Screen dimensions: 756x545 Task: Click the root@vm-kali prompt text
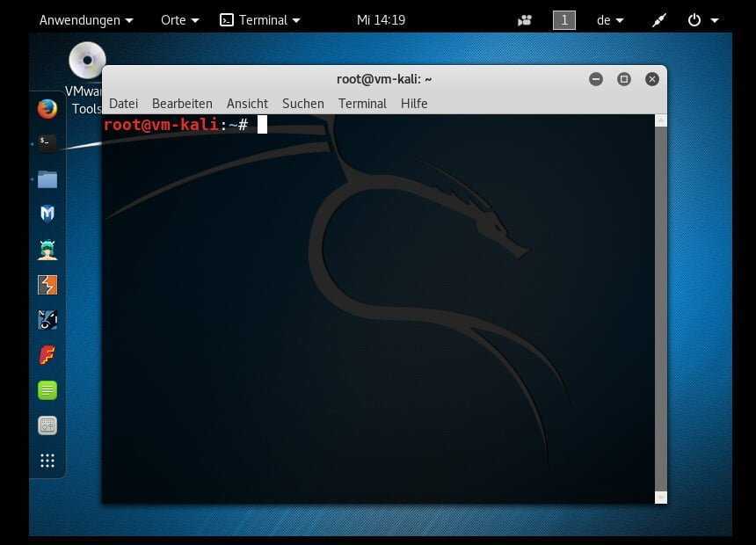(x=161, y=125)
